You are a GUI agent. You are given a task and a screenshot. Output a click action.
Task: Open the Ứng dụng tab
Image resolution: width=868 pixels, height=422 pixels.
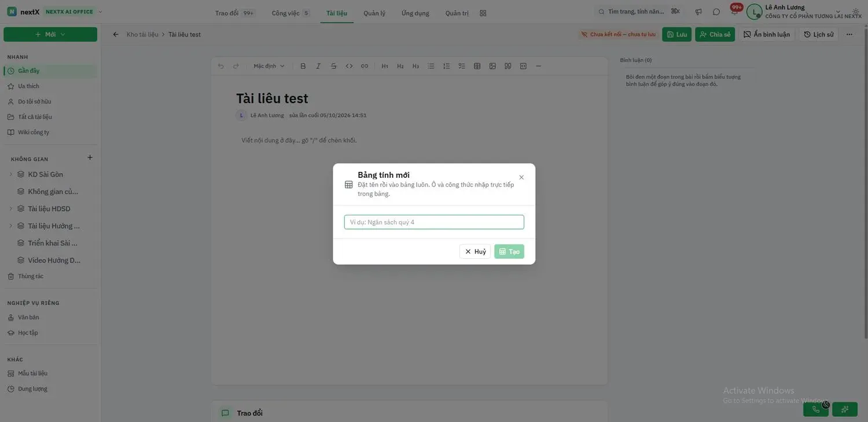(x=415, y=13)
